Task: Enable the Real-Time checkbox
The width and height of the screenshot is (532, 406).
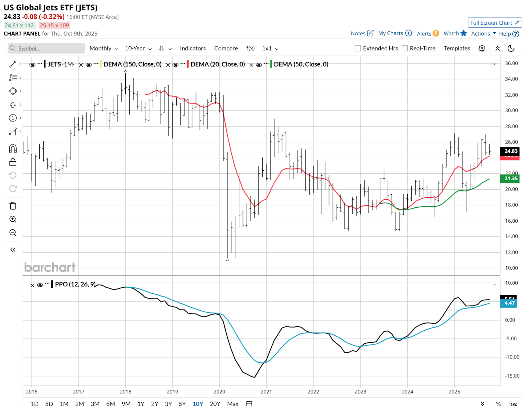Action: (405, 48)
